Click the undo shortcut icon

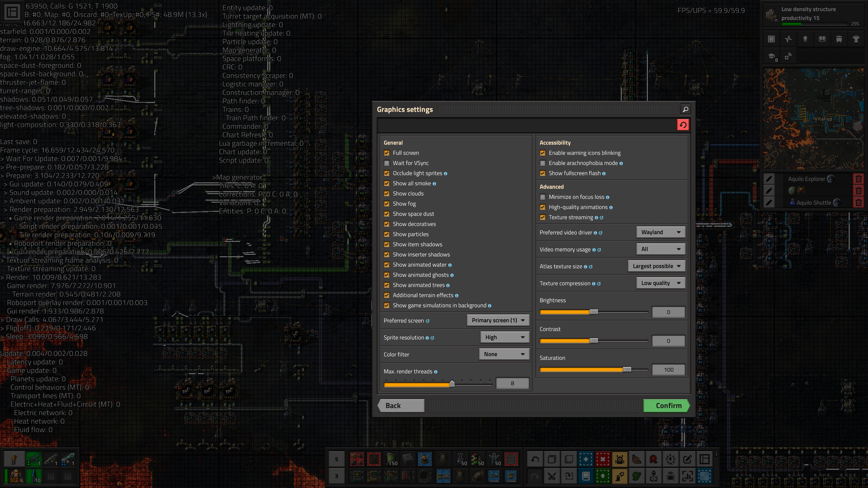coord(535,460)
